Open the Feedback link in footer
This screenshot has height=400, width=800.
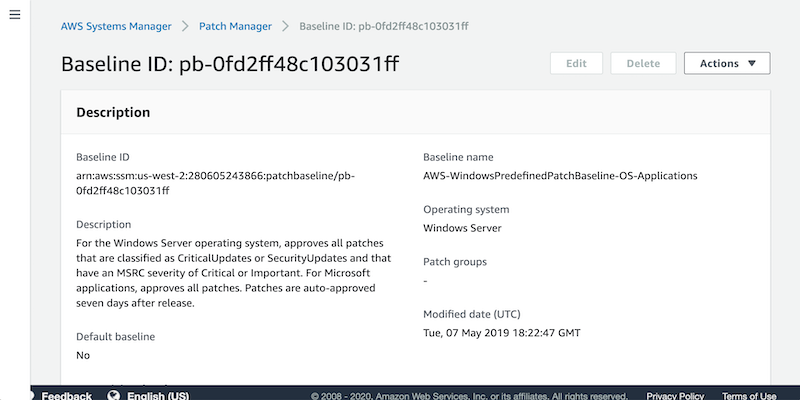tap(67, 395)
